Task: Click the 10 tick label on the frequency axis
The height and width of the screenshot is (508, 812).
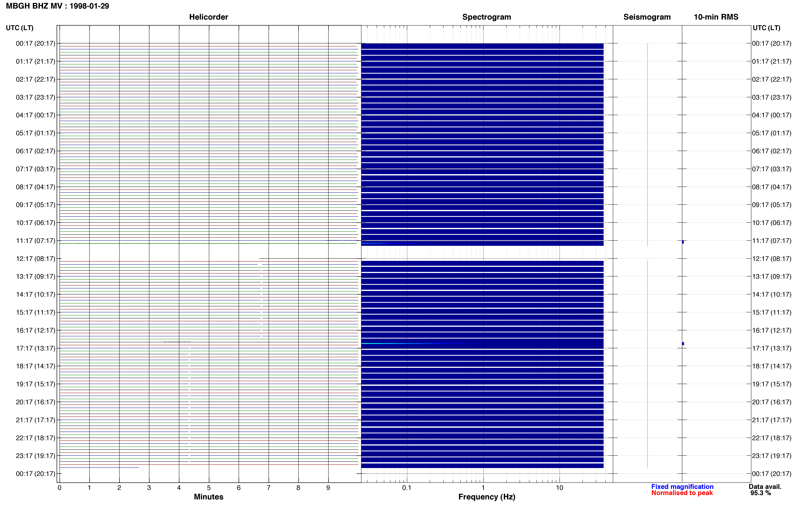Action: pyautogui.click(x=559, y=488)
